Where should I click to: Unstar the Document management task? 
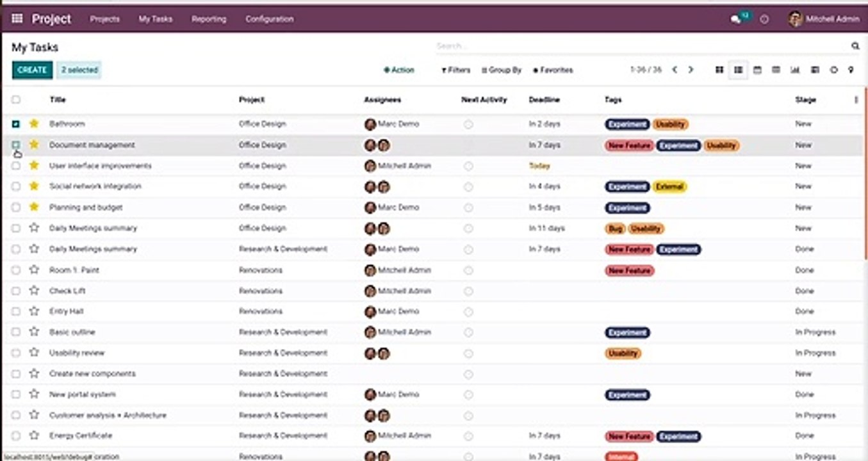click(x=34, y=145)
